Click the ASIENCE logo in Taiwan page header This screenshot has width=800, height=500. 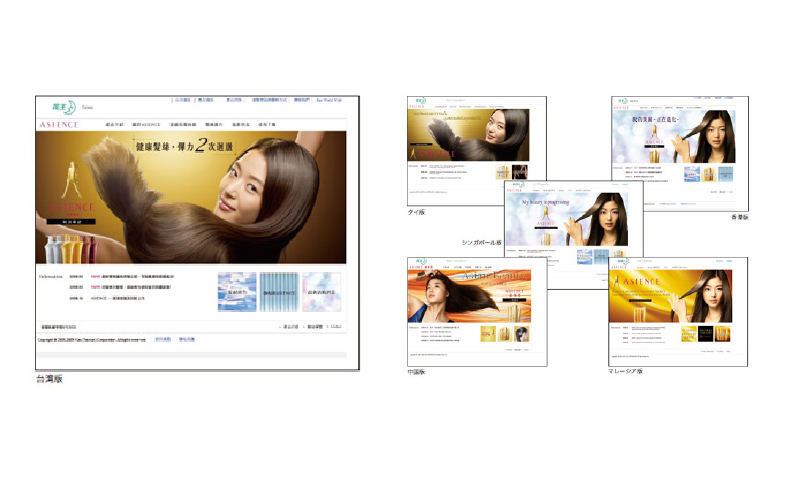(x=57, y=124)
